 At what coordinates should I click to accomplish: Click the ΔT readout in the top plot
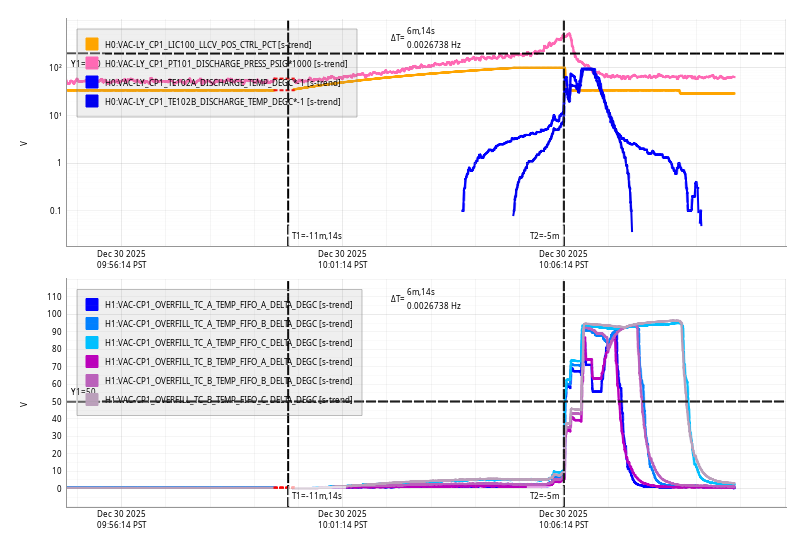[x=426, y=39]
